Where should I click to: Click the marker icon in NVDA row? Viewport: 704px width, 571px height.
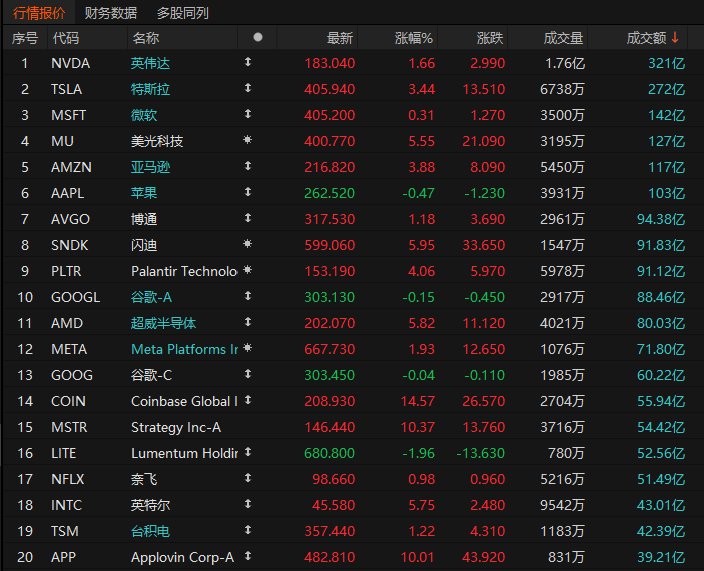click(248, 63)
